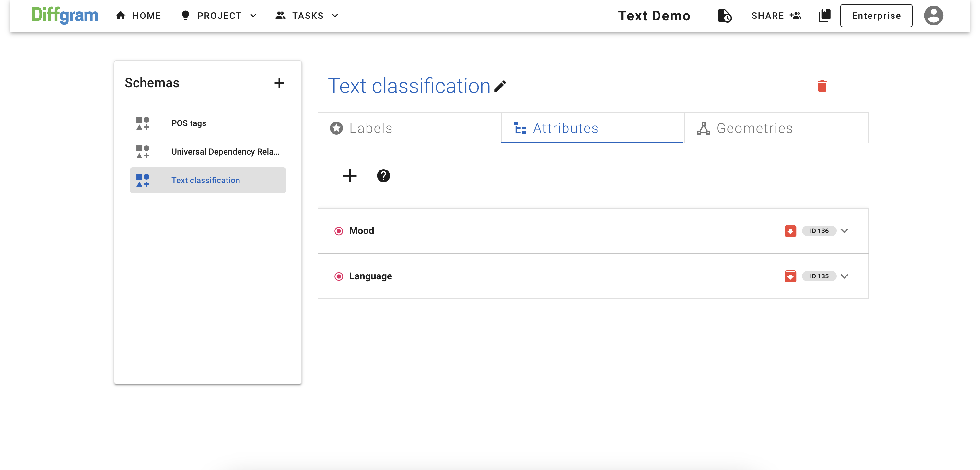Open the user account avatar icon

tap(933, 16)
